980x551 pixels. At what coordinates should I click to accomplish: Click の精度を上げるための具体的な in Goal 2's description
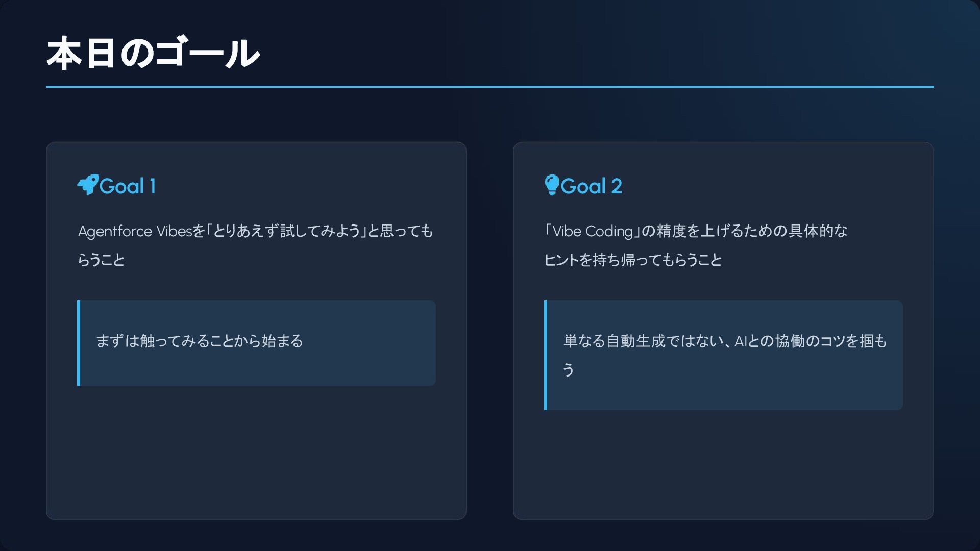click(745, 232)
